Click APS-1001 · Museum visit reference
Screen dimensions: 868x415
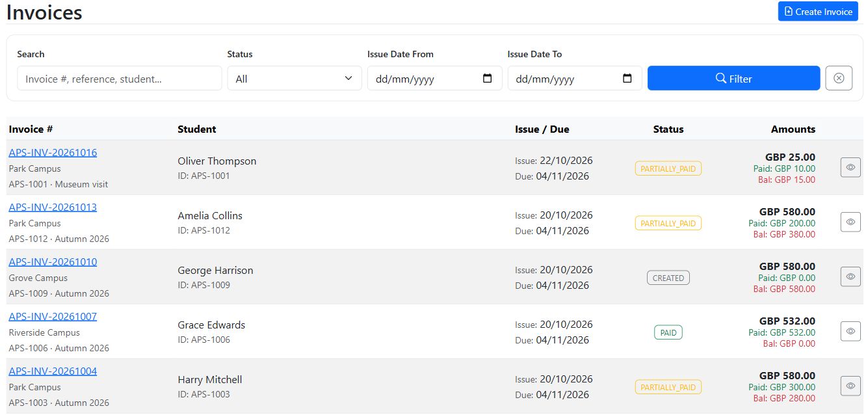point(59,184)
